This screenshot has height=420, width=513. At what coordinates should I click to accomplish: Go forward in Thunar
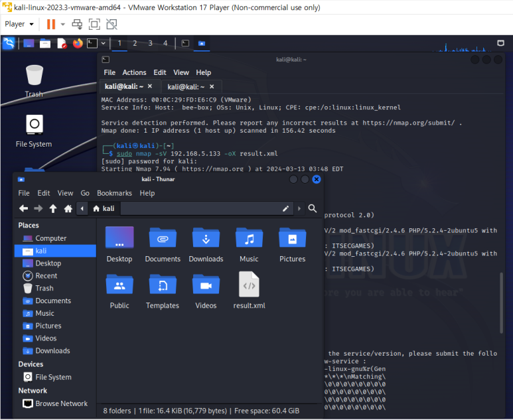[38, 208]
